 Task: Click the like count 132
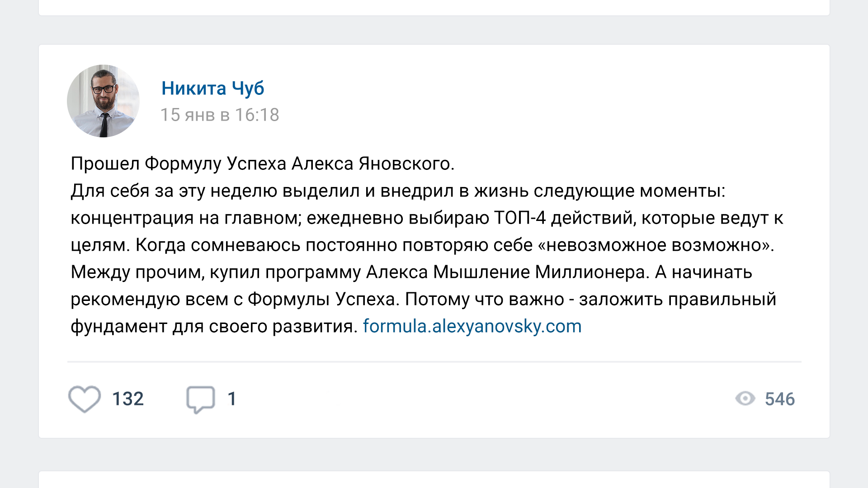[128, 399]
